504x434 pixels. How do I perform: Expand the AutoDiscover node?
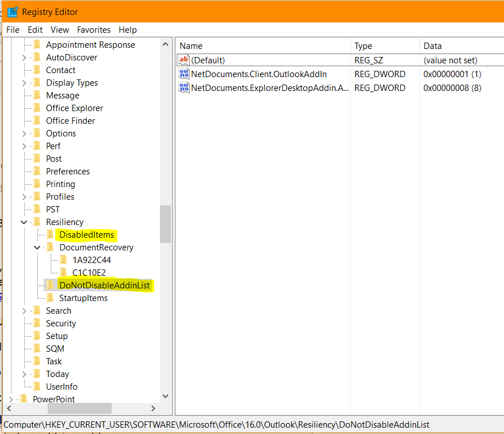[23, 57]
